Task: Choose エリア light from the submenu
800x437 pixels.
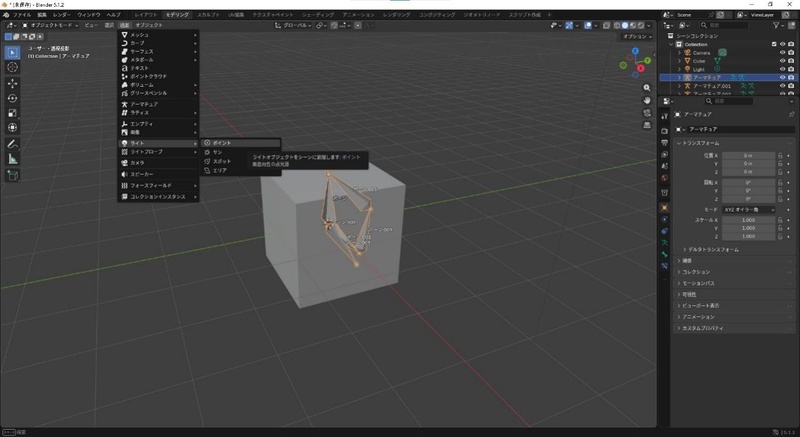Action: tap(241, 170)
